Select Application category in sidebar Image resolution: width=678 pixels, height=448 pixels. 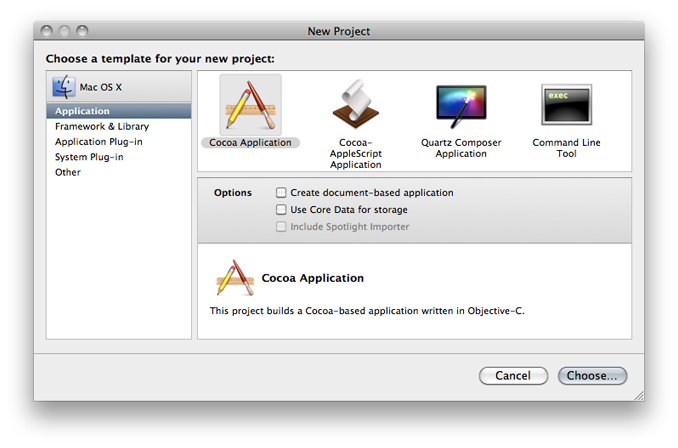coord(83,111)
